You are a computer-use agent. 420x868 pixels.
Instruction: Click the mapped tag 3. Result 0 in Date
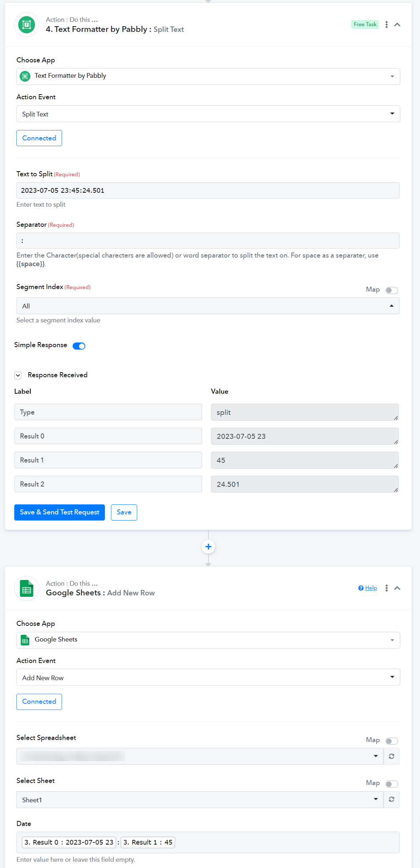(69, 842)
